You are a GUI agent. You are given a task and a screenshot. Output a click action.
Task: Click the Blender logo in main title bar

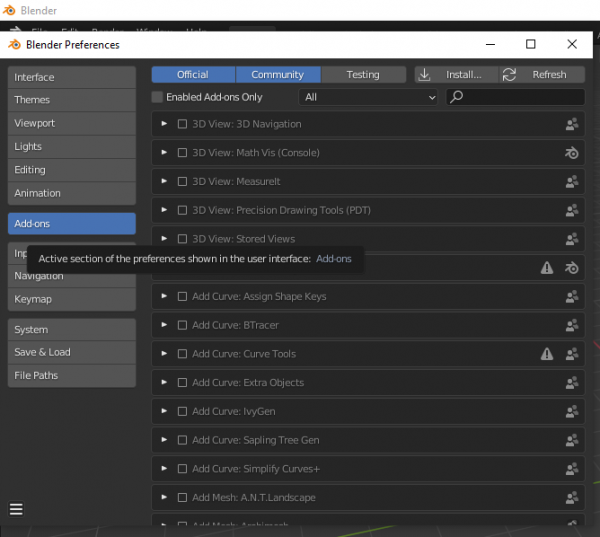click(x=9, y=10)
